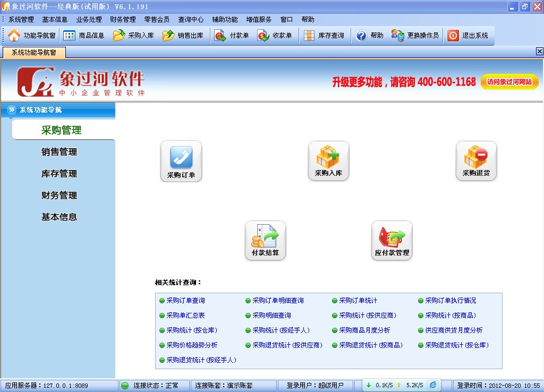This screenshot has width=544, height=392.
Task: Open the 应付款管理 icon
Action: pyautogui.click(x=392, y=241)
